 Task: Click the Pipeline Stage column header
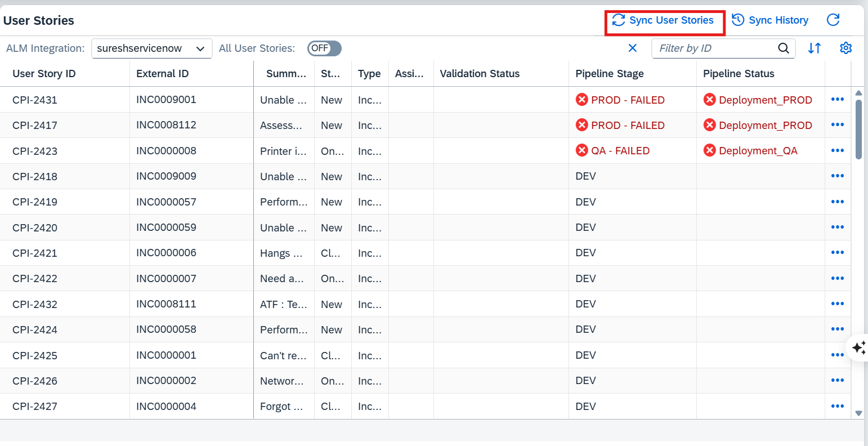[x=609, y=74]
